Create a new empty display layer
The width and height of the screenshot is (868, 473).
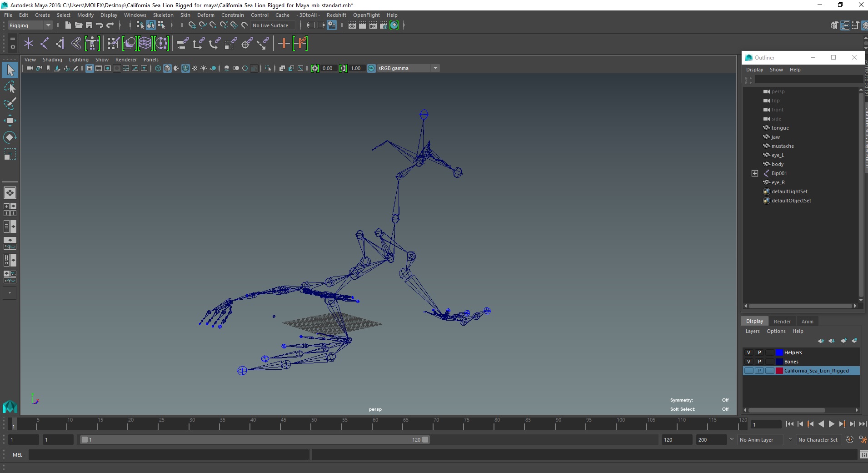point(844,341)
